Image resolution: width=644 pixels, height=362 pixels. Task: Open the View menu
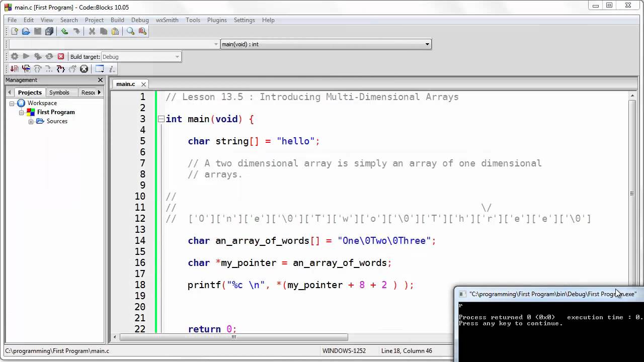47,20
